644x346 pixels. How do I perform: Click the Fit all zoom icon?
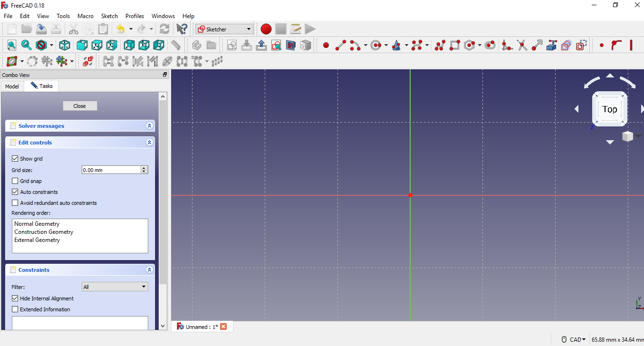[x=11, y=45]
